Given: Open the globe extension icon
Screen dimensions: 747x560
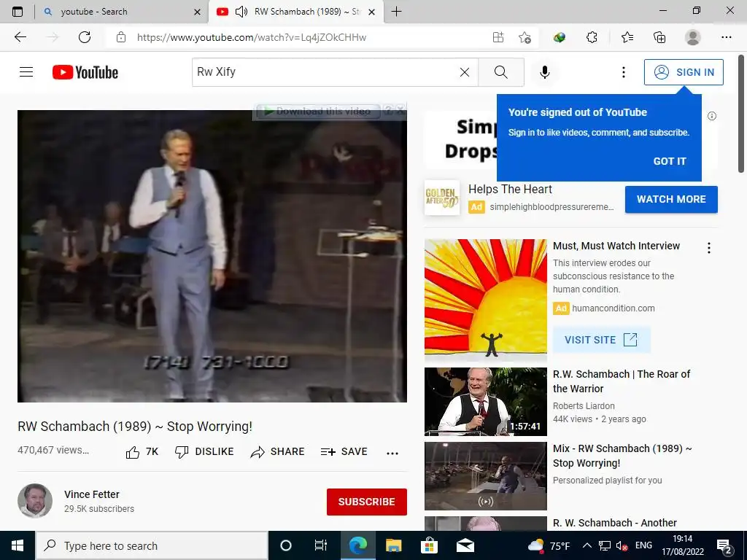Looking at the screenshot, I should coord(560,37).
